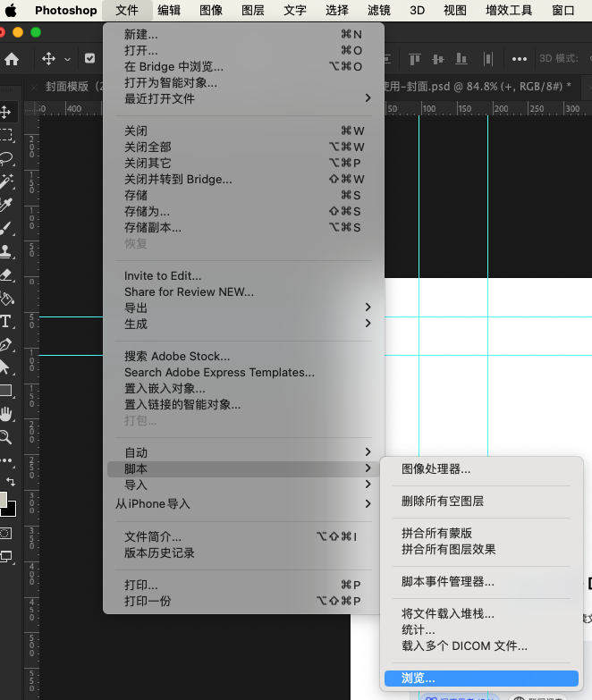
Task: Select the Hand tool
Action: 5,414
